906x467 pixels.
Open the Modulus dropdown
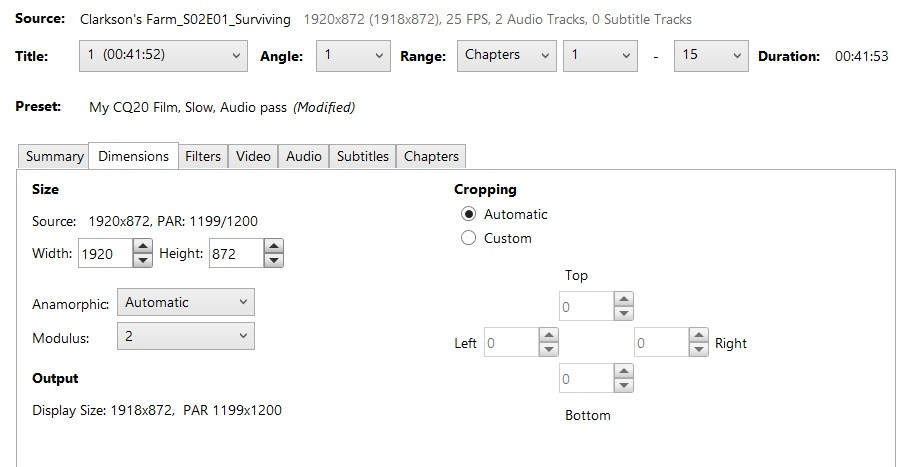(x=185, y=336)
